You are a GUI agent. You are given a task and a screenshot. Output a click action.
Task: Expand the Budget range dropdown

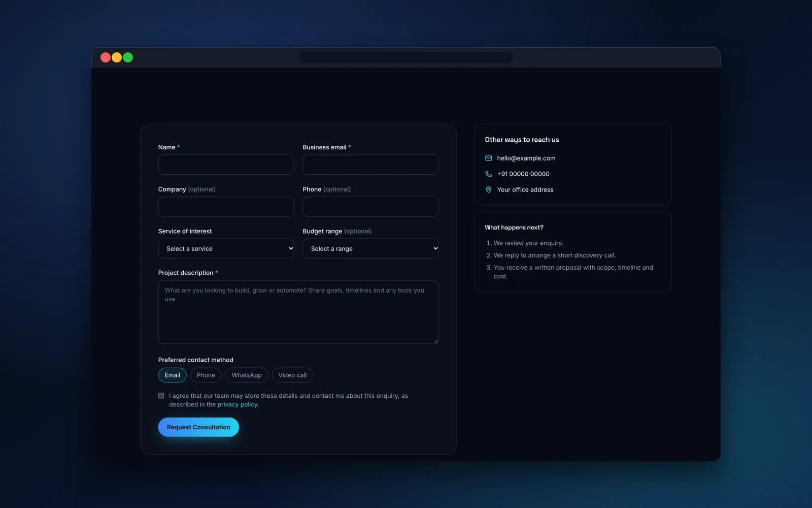click(370, 248)
